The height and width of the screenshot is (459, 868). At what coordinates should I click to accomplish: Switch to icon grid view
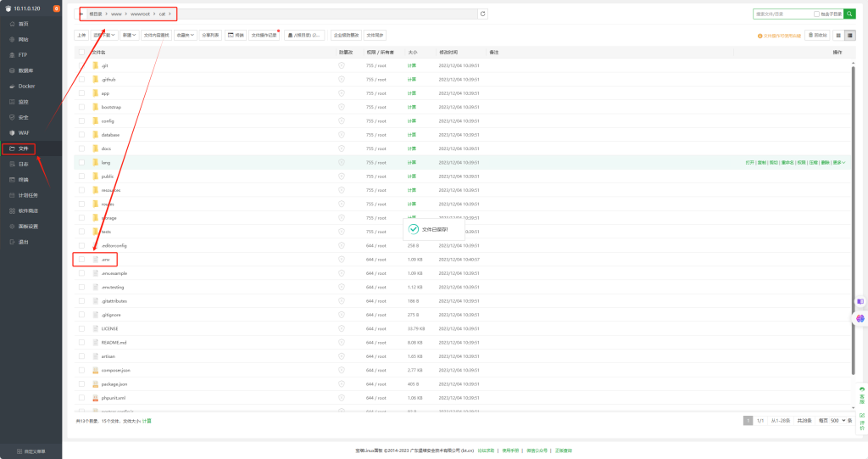click(x=838, y=35)
